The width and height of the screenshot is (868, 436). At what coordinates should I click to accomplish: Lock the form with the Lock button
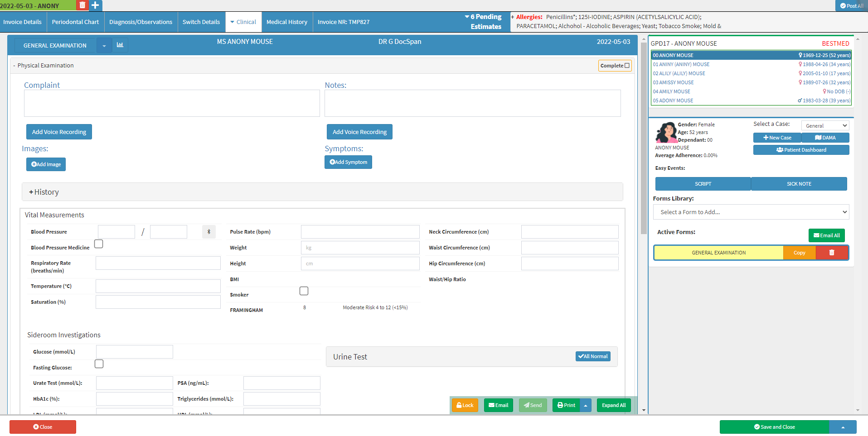point(465,405)
